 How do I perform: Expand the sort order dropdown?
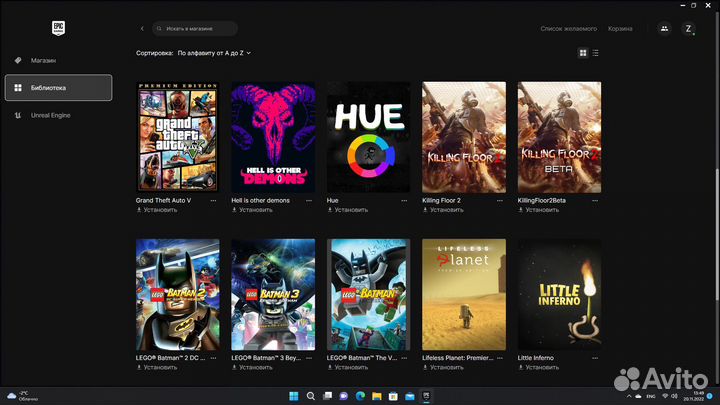click(214, 53)
